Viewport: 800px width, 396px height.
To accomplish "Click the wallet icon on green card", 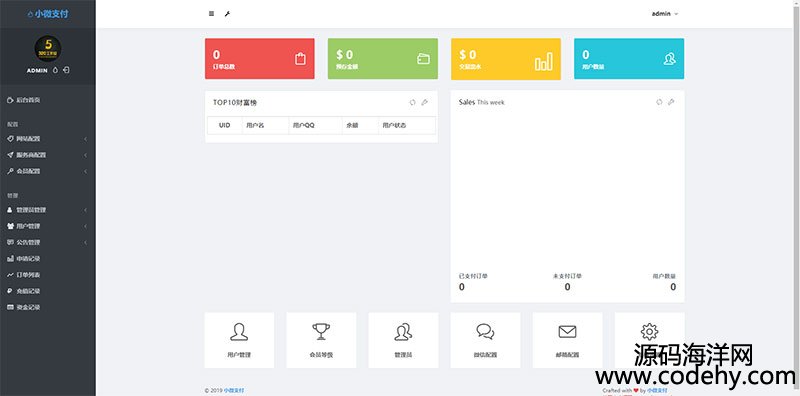I will coord(423,59).
